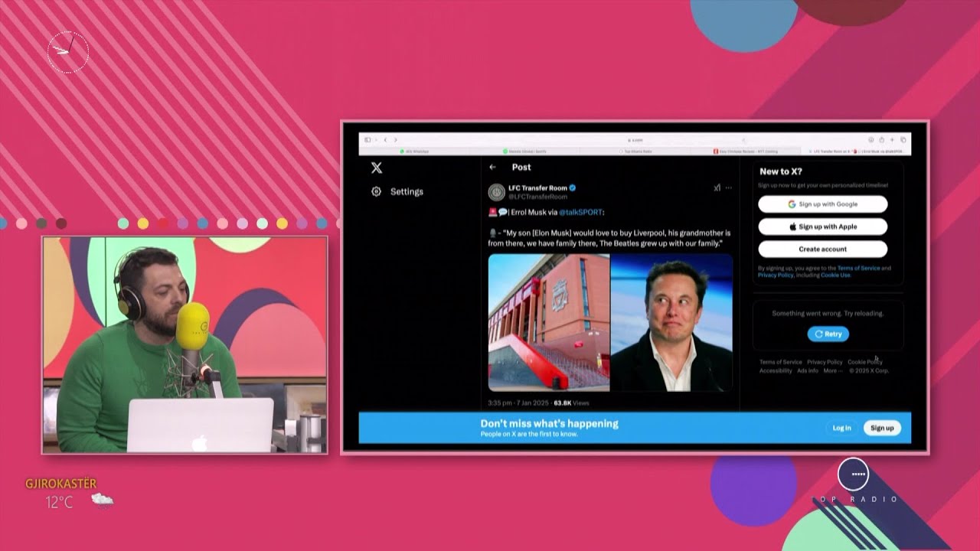
Task: Click the Safari address bar
Action: pyautogui.click(x=635, y=140)
